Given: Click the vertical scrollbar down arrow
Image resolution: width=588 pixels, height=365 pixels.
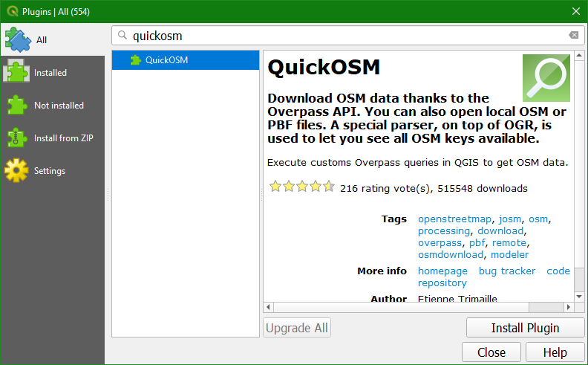Looking at the screenshot, I should [x=579, y=297].
